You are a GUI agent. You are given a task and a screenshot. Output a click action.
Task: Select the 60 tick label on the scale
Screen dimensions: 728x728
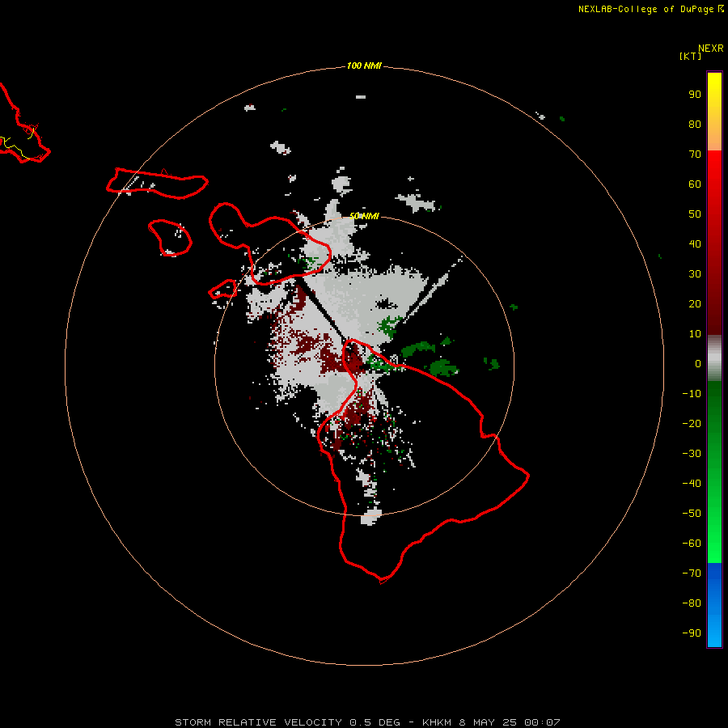[695, 184]
